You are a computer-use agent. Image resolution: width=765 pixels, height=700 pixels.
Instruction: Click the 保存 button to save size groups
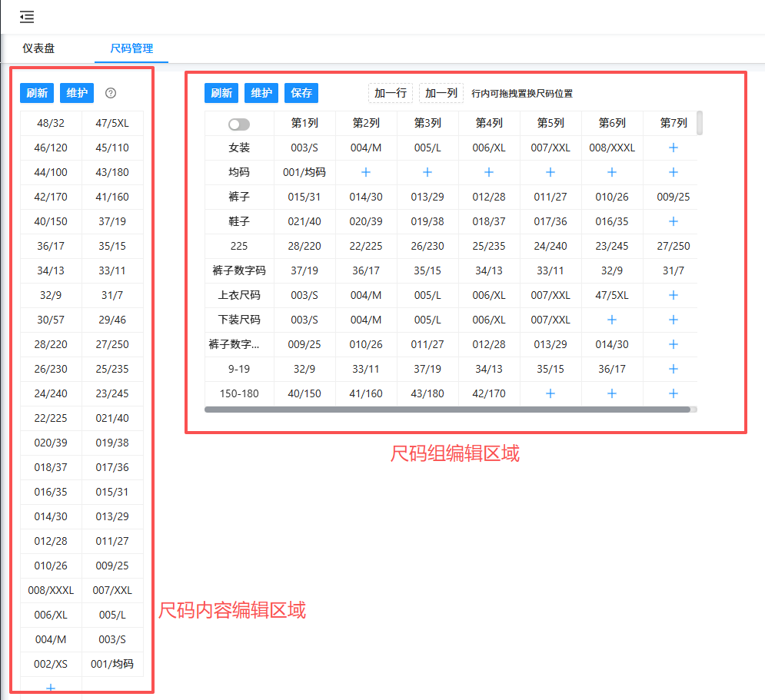pyautogui.click(x=301, y=93)
